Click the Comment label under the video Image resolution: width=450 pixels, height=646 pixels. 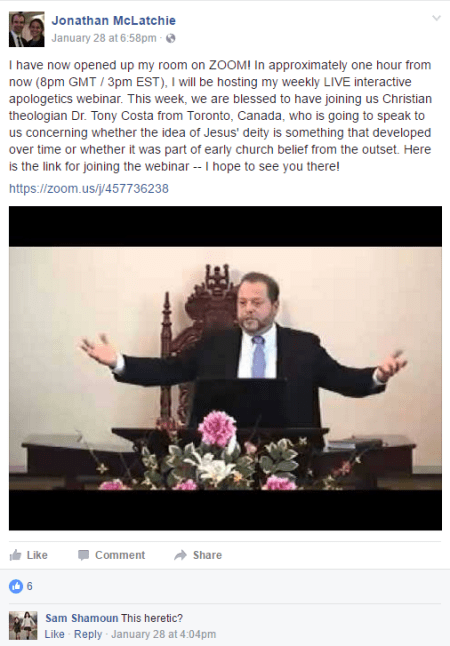(x=120, y=555)
